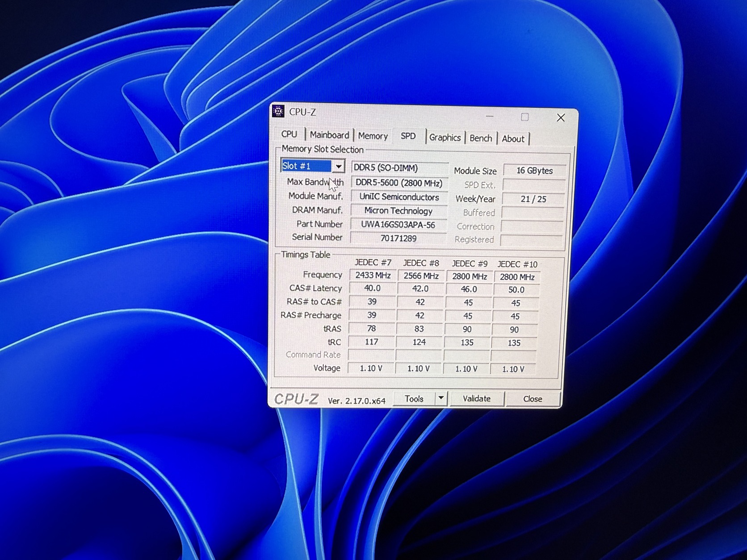
Task: Close CPU-Z with the title bar X
Action: (x=561, y=117)
